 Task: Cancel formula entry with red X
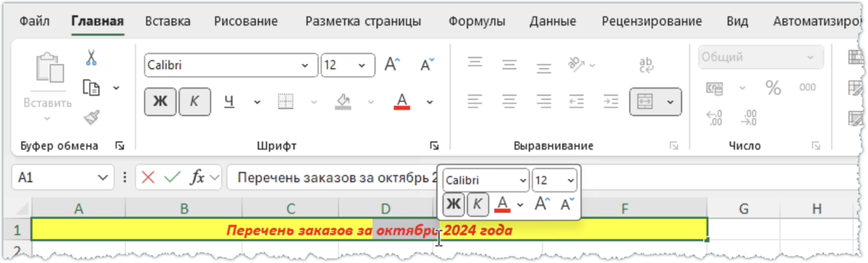[148, 177]
